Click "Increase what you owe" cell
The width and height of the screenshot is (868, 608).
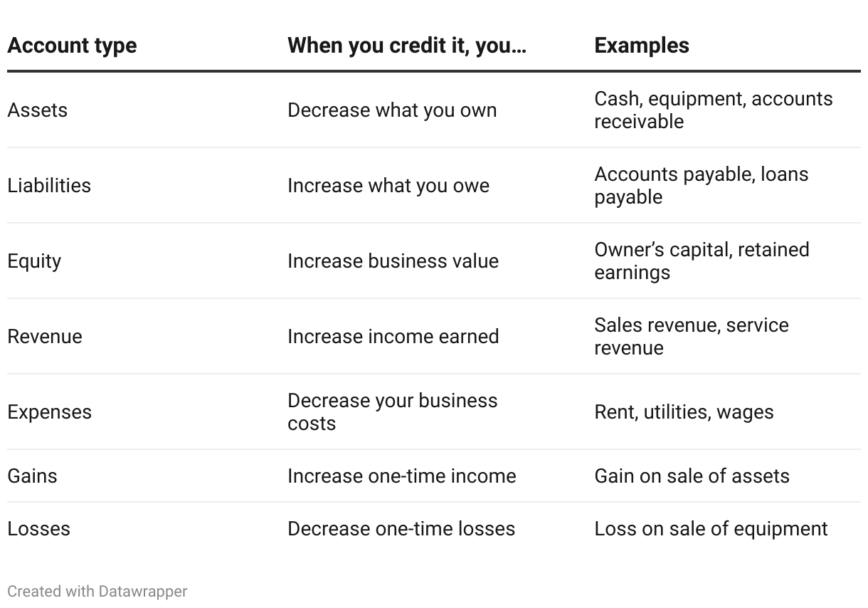(388, 186)
